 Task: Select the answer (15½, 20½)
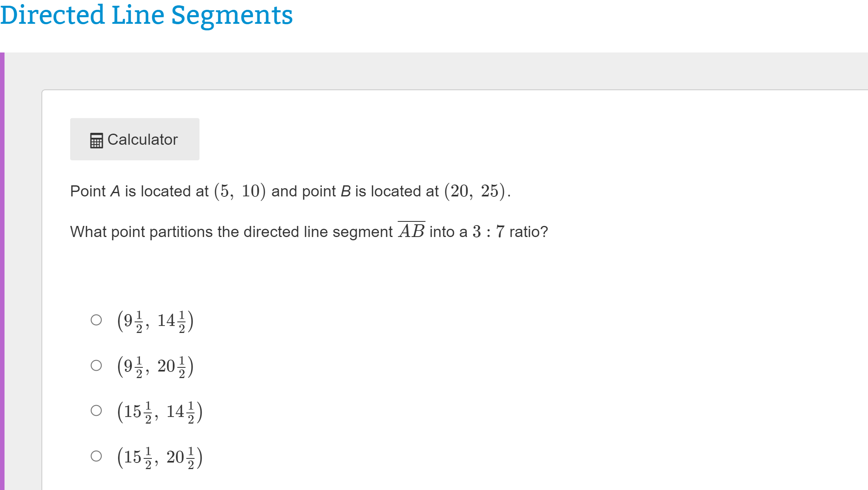pyautogui.click(x=96, y=456)
